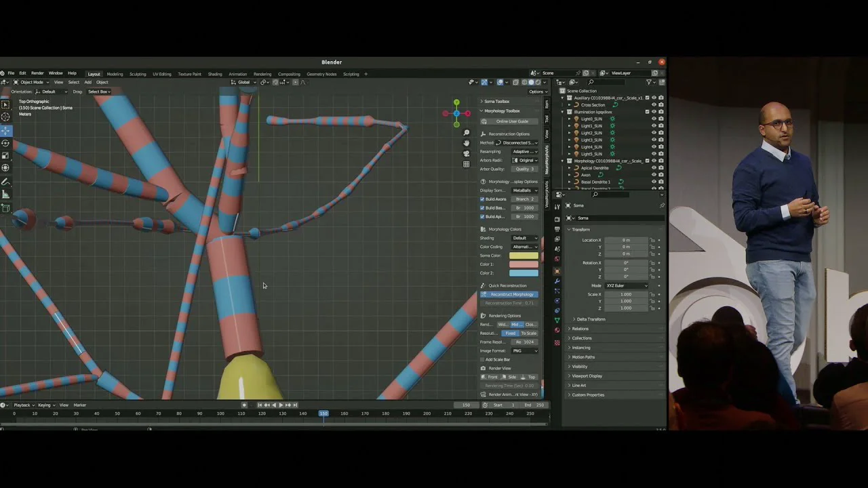868x488 pixels.
Task: Expand the Delta Transform section
Action: coord(591,319)
